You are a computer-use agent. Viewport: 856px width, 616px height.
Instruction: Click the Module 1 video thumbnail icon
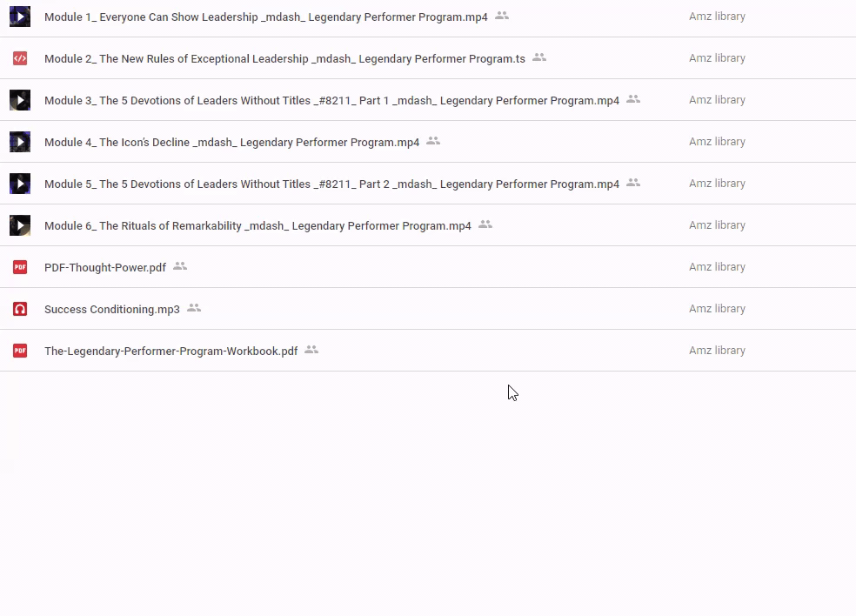20,17
